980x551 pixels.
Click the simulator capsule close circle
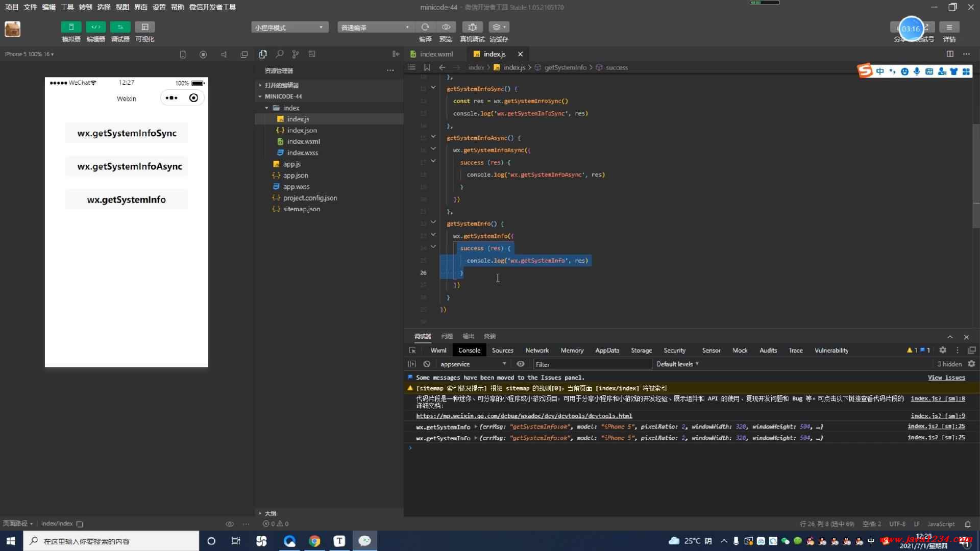point(193,98)
